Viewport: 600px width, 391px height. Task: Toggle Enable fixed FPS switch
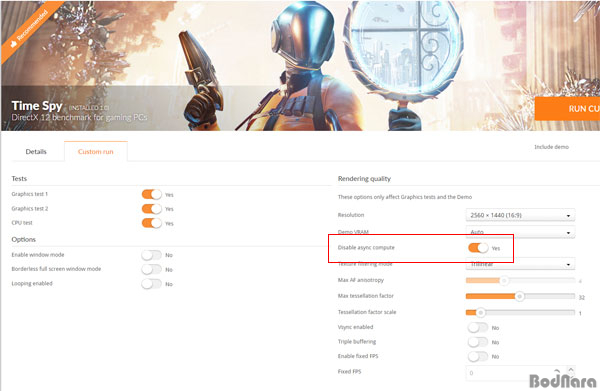tap(478, 357)
